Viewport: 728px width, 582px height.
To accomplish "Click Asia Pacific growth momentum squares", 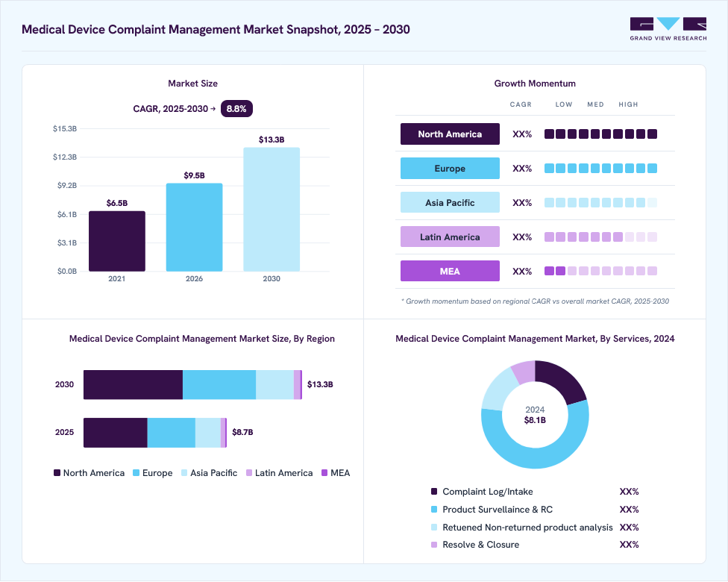I will click(x=600, y=202).
